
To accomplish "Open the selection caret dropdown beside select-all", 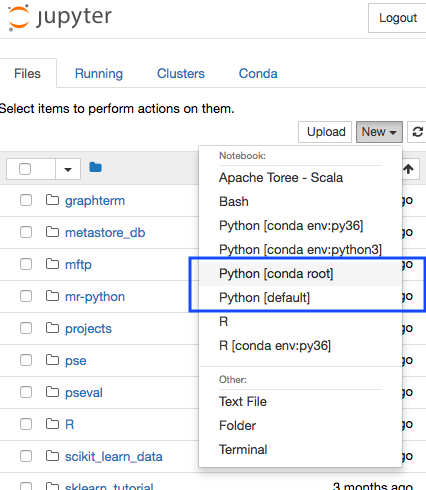I will coord(68,169).
